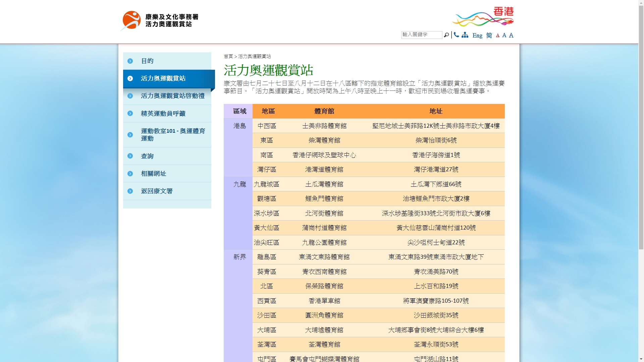Open the sitemap icon
644x362 pixels.
(x=465, y=35)
